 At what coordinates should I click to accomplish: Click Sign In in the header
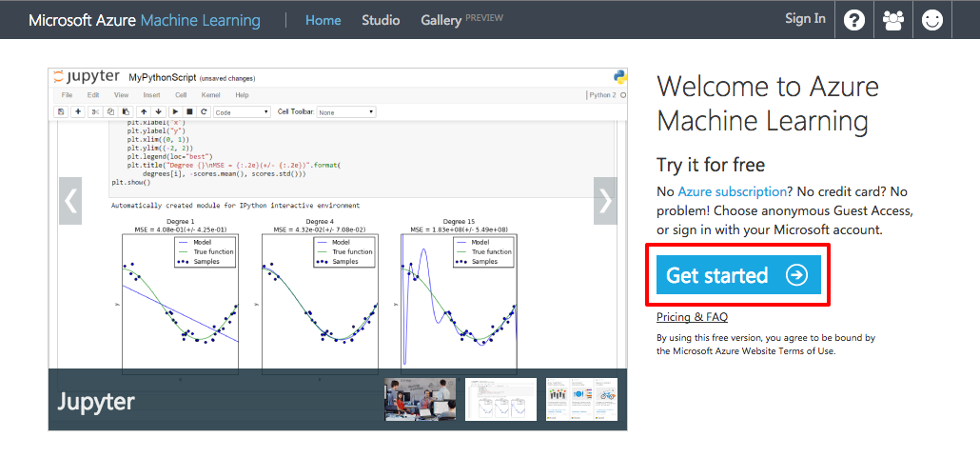(x=805, y=19)
